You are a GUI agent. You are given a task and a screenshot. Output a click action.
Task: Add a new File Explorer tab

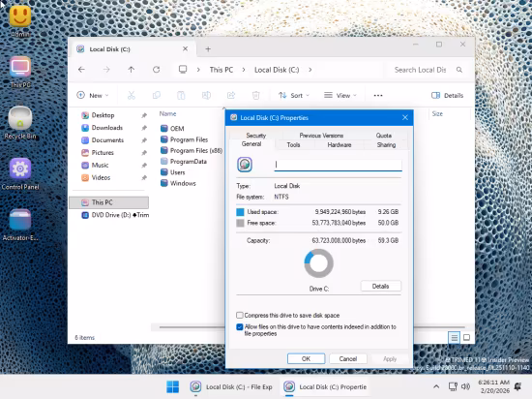(x=208, y=49)
